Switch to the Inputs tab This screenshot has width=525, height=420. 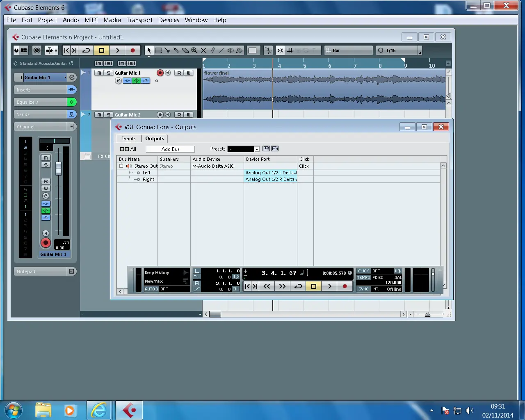[129, 139]
